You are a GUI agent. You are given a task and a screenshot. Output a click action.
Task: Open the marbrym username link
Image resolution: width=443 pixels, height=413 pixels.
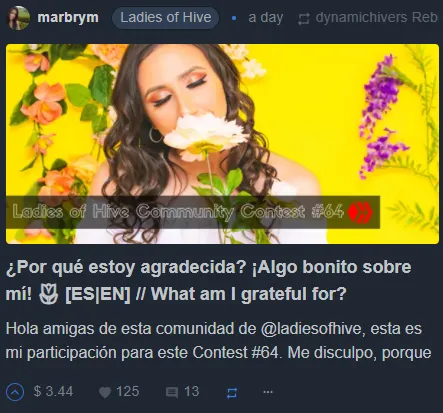[x=68, y=17]
